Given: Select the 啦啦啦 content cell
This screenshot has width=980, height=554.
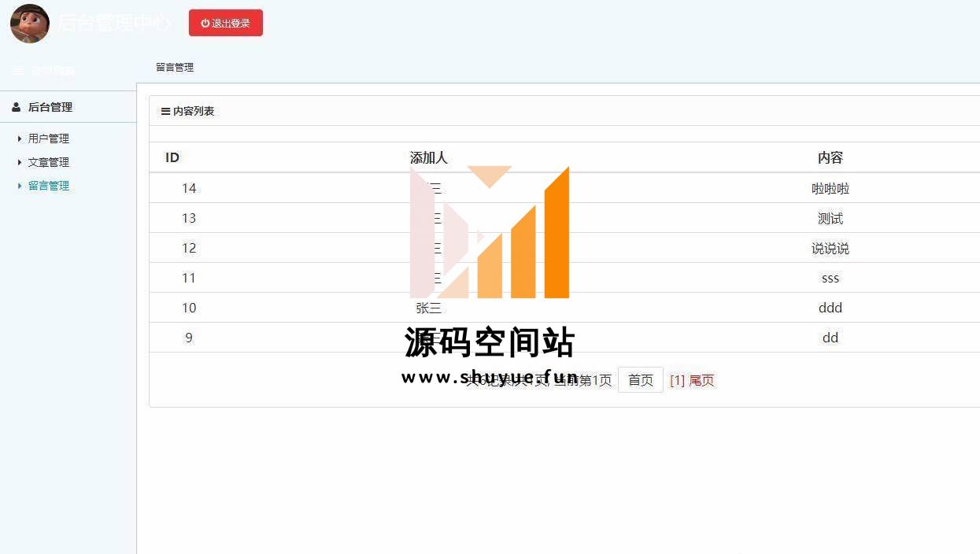Looking at the screenshot, I should coord(830,189).
